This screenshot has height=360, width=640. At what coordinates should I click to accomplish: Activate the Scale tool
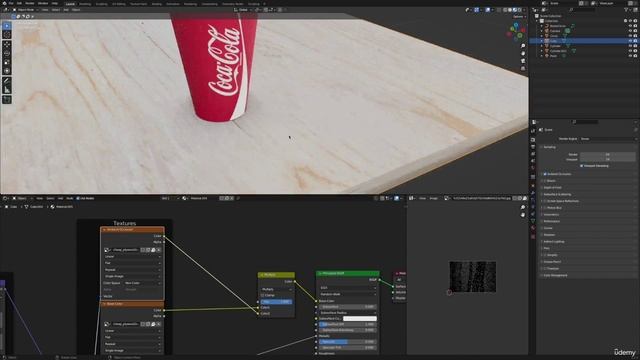7,62
